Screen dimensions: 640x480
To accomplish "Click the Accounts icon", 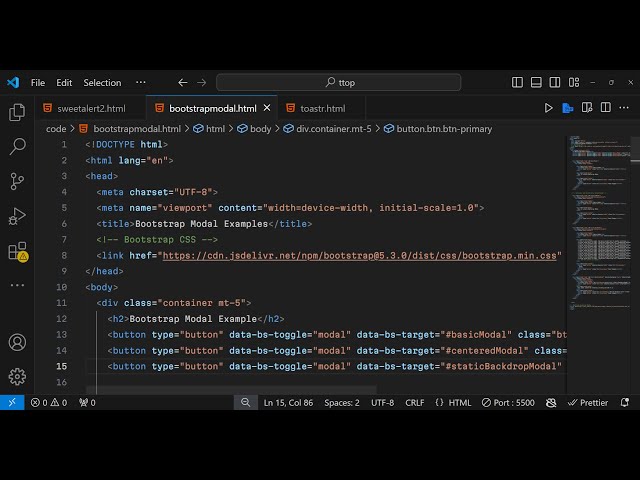I will (17, 342).
